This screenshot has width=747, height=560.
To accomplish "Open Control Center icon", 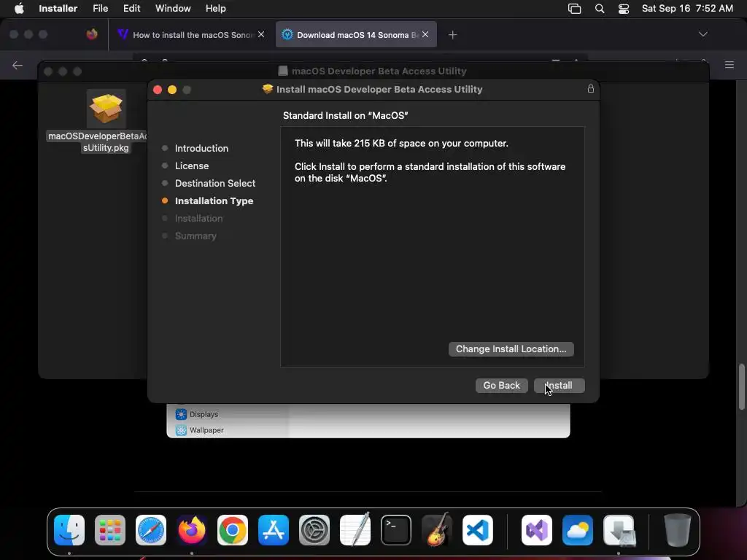I will 624,9.
